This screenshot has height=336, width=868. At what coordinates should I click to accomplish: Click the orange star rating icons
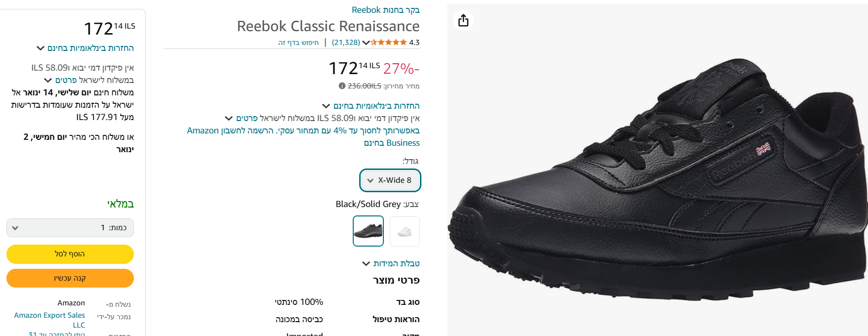coord(389,42)
